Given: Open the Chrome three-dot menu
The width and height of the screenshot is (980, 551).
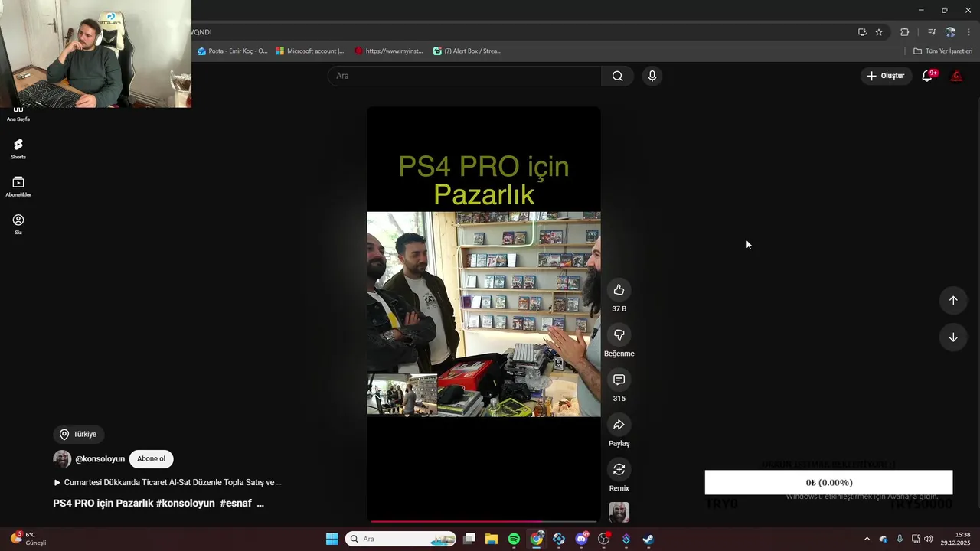Looking at the screenshot, I should click(x=969, y=32).
